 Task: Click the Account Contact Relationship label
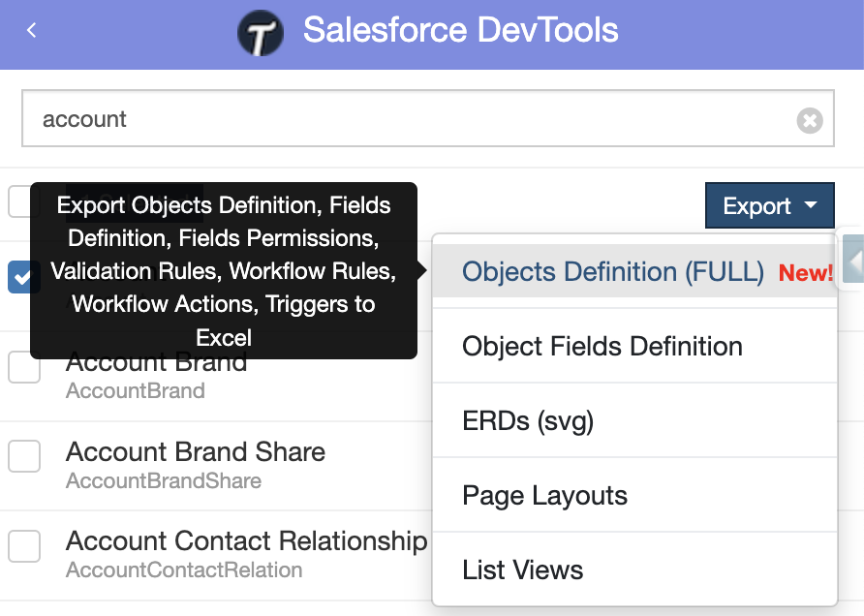[247, 541]
